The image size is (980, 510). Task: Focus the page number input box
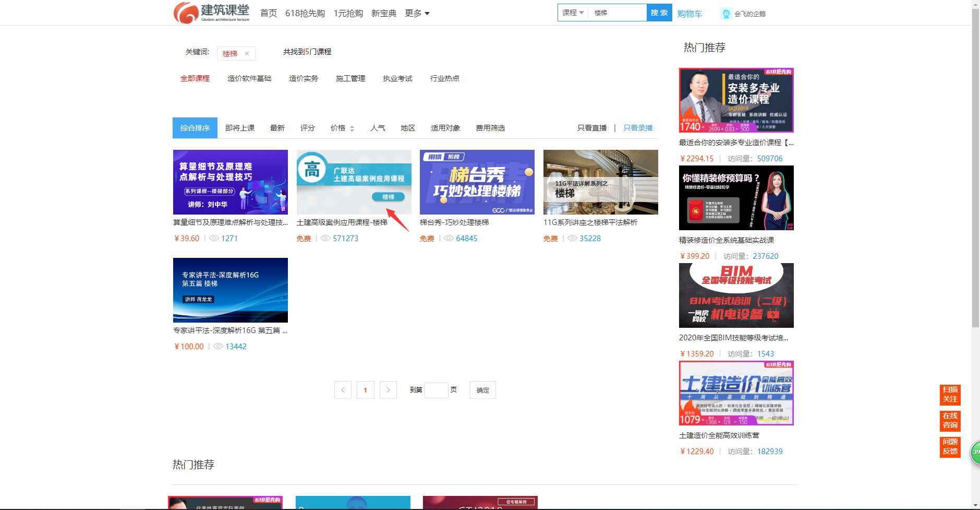point(436,390)
